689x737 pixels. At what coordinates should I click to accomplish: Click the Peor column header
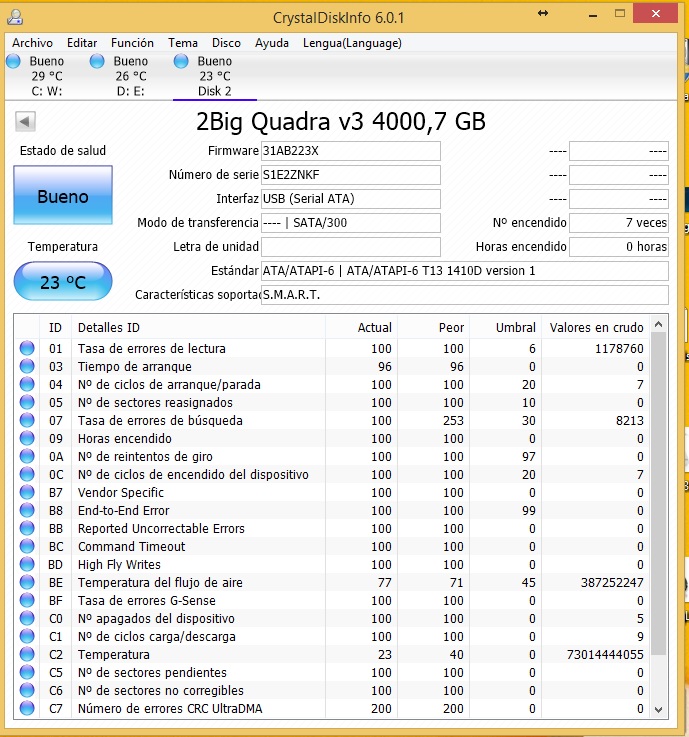click(434, 328)
